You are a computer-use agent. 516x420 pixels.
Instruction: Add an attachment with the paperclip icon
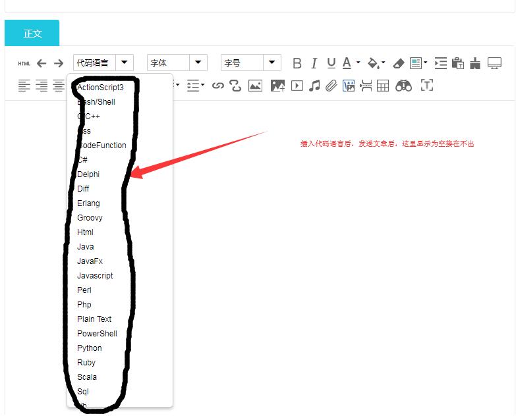tap(331, 86)
